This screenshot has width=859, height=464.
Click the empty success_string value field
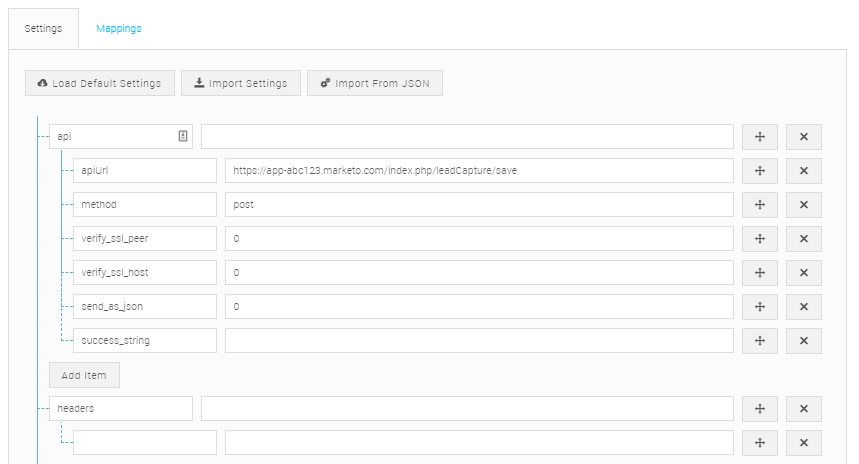479,341
